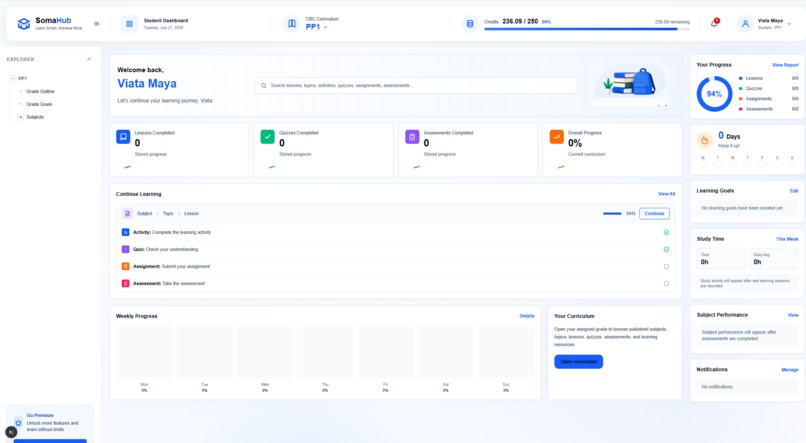The height and width of the screenshot is (443, 806).
Task: Open View Report link
Action: [785, 65]
